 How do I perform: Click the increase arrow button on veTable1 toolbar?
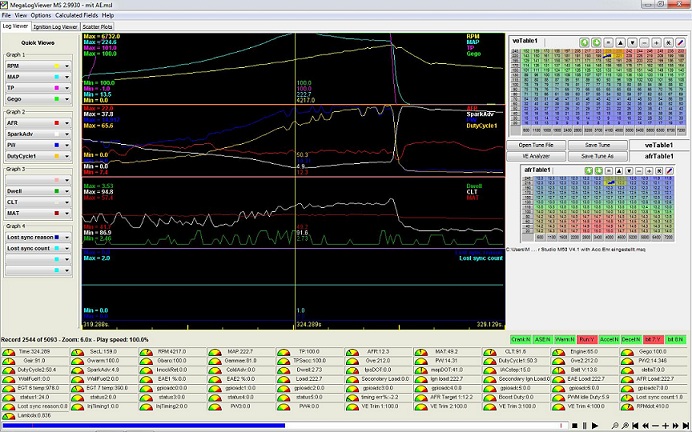click(x=618, y=42)
